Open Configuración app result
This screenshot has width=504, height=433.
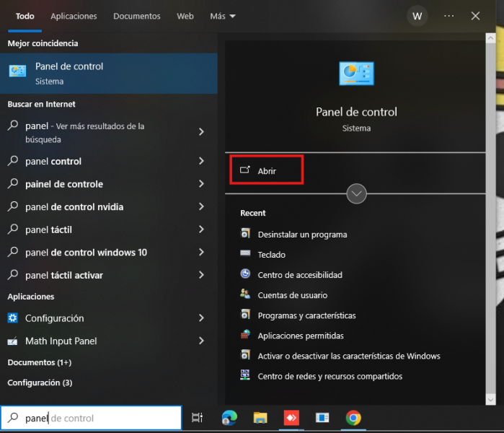point(54,318)
